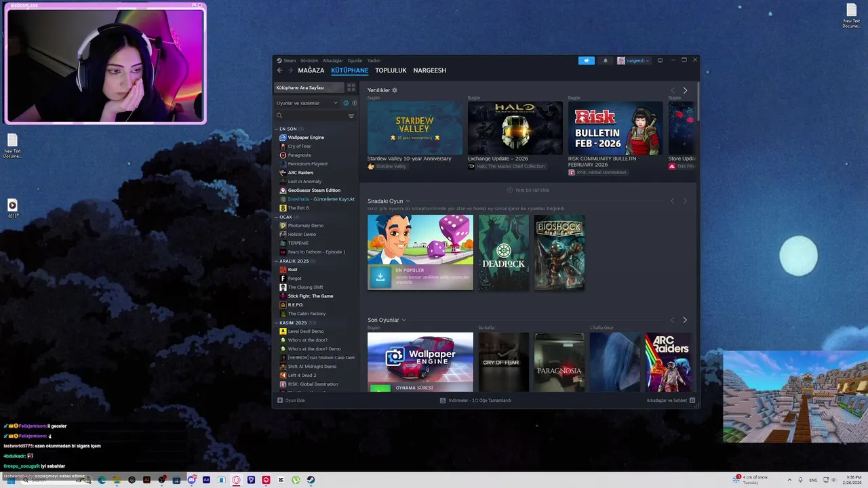
Task: Click the recent activity clock filter icon
Action: (x=346, y=103)
